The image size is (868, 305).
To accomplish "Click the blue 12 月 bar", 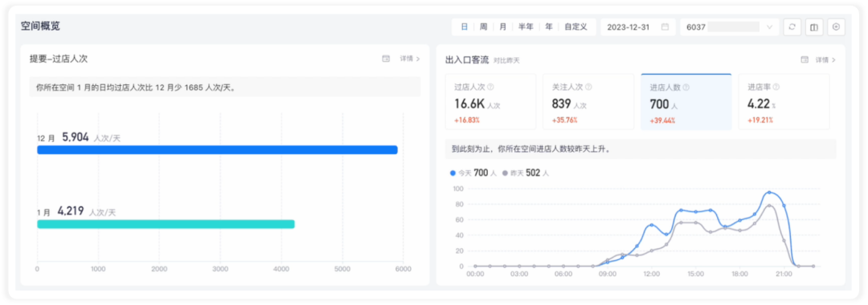I will (x=217, y=150).
